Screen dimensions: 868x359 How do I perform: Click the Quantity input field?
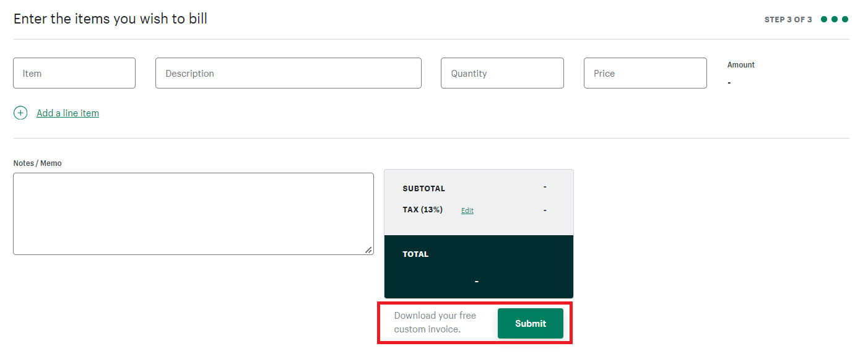tap(501, 73)
